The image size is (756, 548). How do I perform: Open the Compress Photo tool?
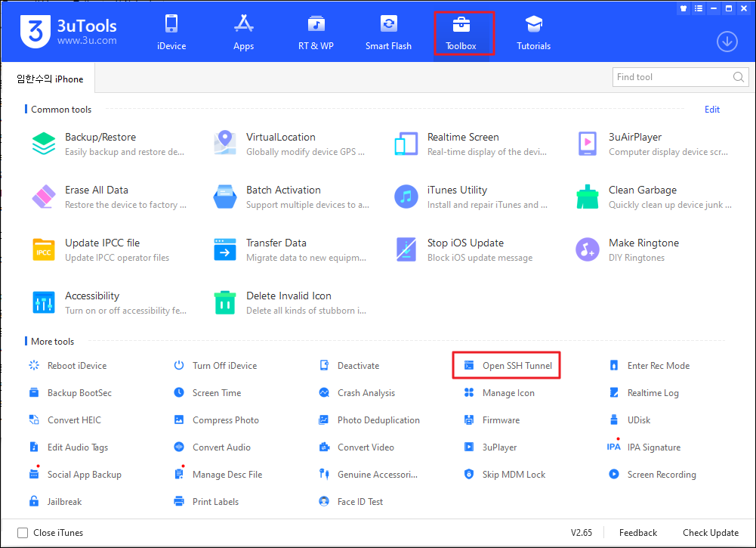point(216,420)
